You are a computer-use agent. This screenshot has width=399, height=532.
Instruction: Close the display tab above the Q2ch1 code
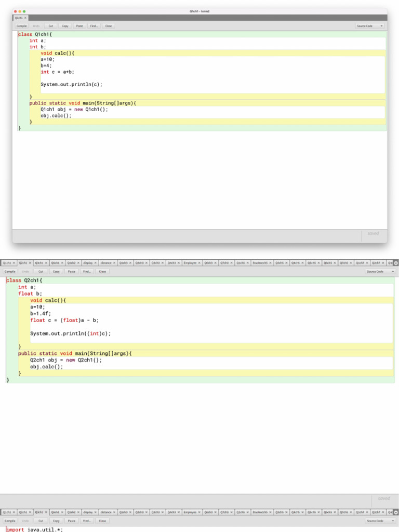pos(96,263)
